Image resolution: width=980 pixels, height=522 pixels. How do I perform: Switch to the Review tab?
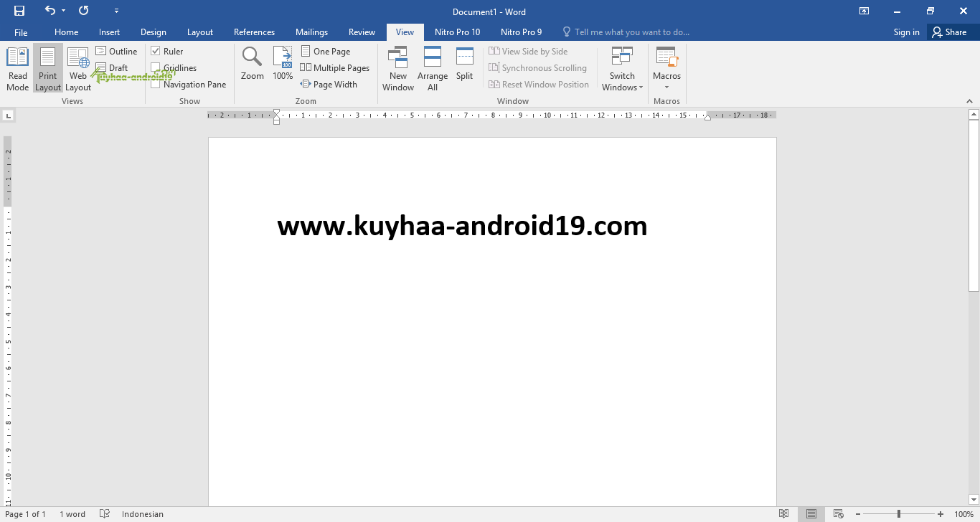[362, 32]
